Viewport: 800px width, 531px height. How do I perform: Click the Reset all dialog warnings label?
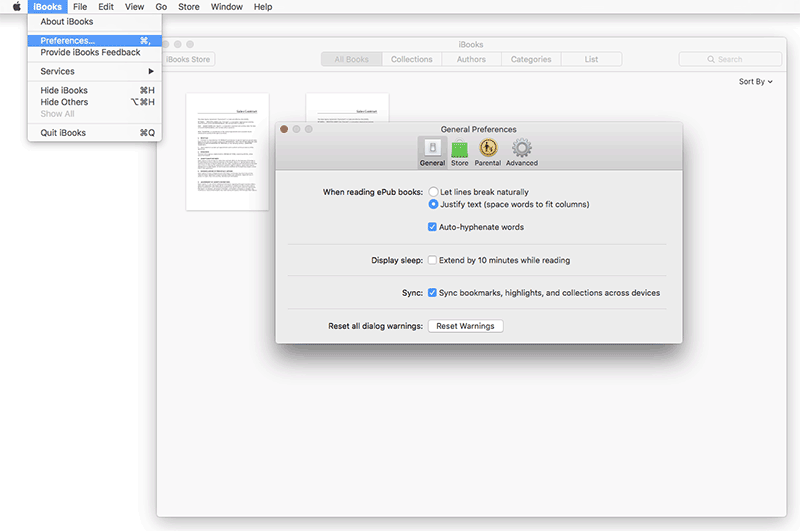click(376, 326)
